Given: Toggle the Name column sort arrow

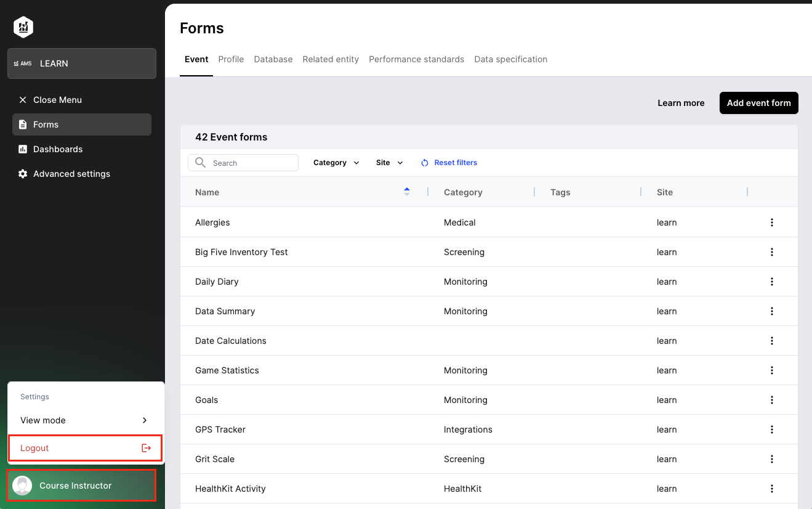Looking at the screenshot, I should coord(407,192).
